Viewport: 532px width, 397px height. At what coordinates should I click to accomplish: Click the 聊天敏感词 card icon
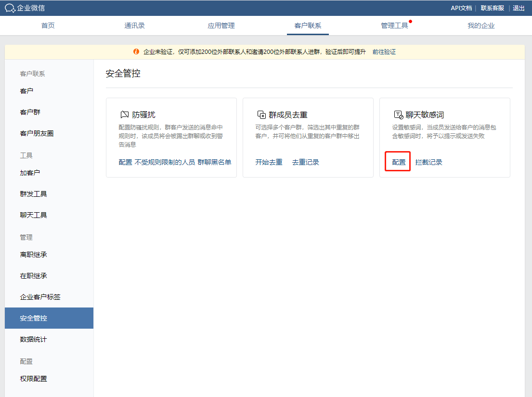pos(398,115)
